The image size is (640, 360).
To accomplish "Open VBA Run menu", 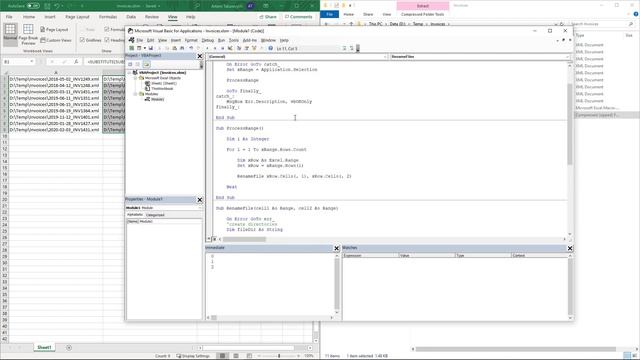I will [221, 40].
